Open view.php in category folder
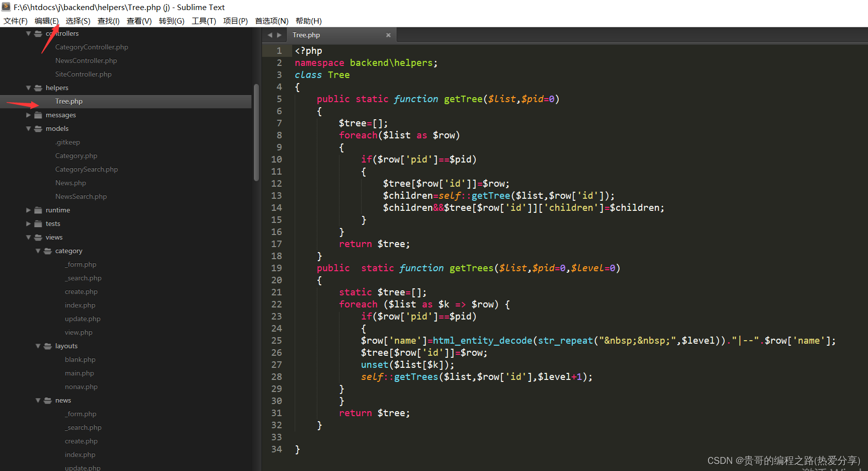Viewport: 868px width, 471px height. pos(78,333)
